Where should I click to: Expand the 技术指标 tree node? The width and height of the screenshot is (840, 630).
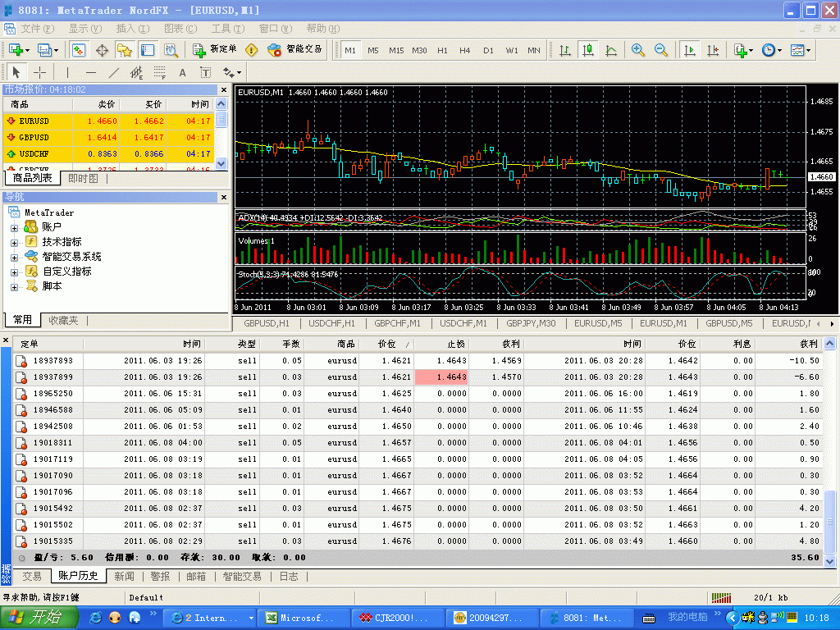click(14, 242)
